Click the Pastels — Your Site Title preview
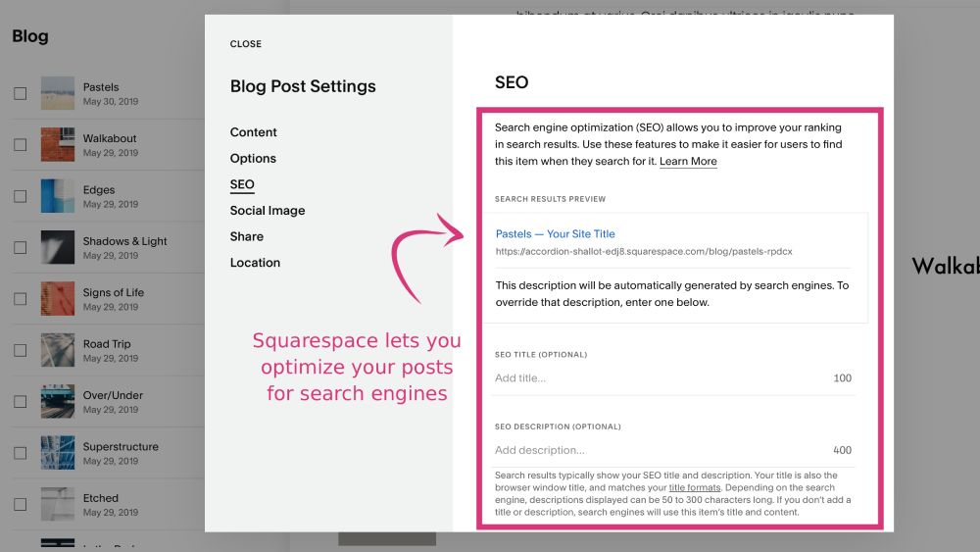The width and height of the screenshot is (980, 552). (555, 233)
